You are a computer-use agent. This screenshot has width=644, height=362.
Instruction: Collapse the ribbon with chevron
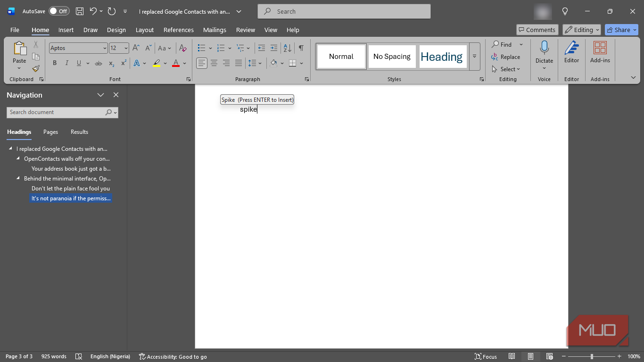tap(633, 77)
